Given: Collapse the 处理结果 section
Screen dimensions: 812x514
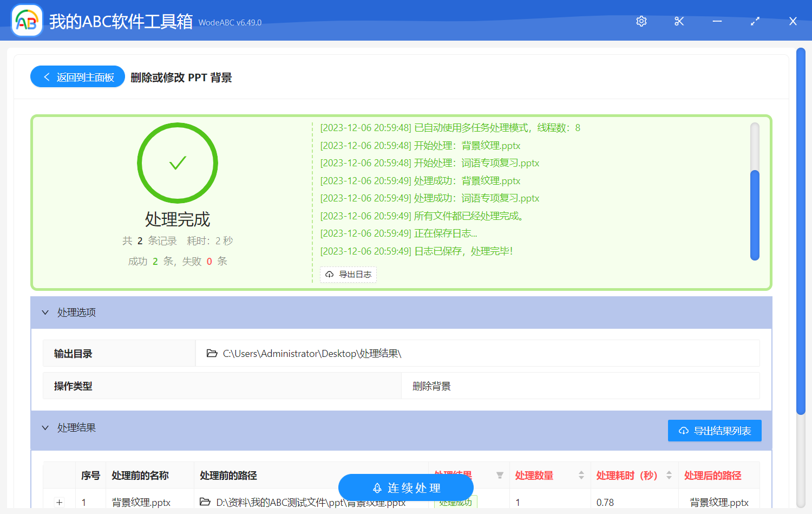Looking at the screenshot, I should tap(45, 428).
